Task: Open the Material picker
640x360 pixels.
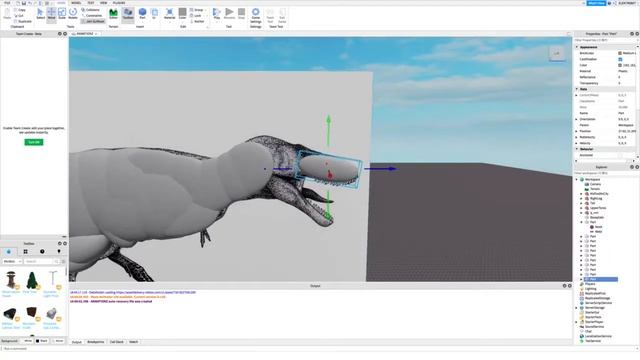Action: [x=169, y=14]
